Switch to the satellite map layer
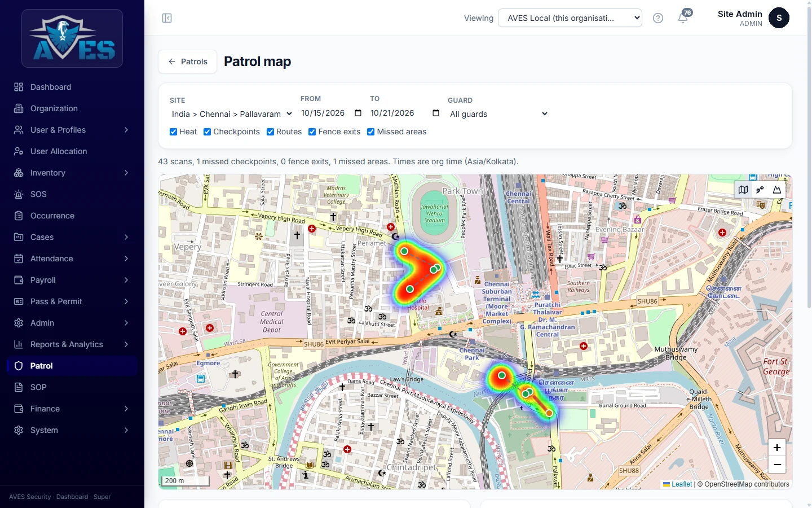Image resolution: width=812 pixels, height=508 pixels. coord(760,190)
